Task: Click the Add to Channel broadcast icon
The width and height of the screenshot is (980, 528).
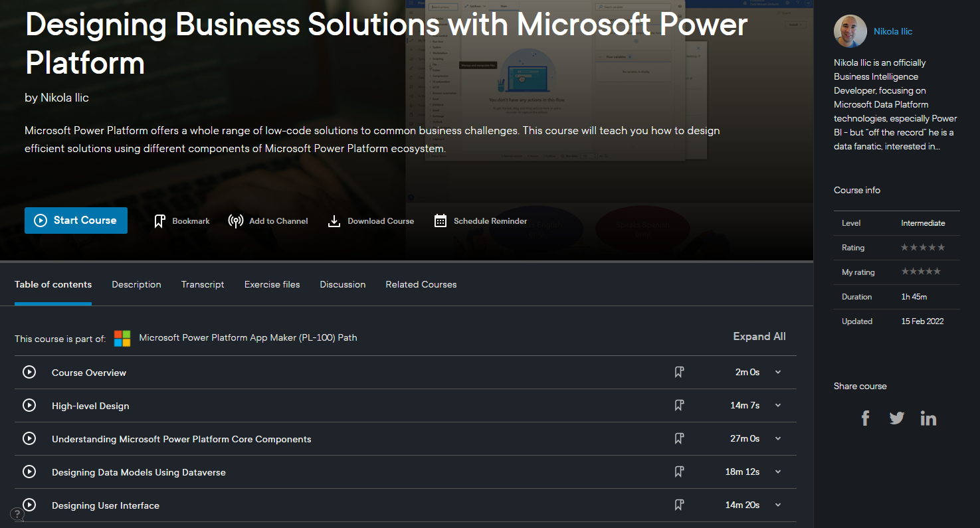Action: point(235,221)
